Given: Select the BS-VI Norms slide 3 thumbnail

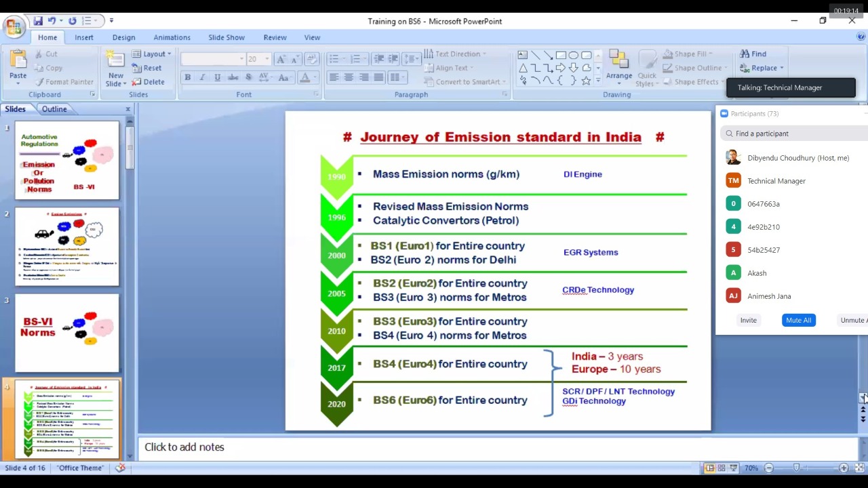Looking at the screenshot, I should click(x=67, y=333).
